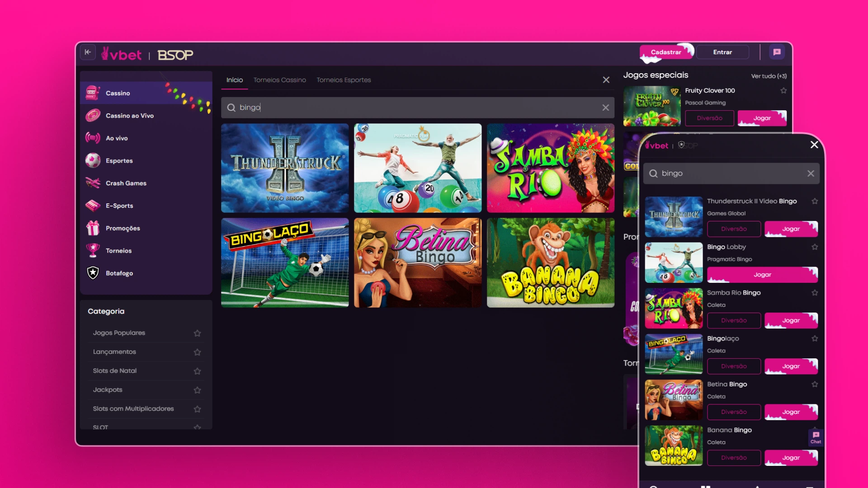Open the Cassino slot machine icon
The image size is (868, 488).
93,93
